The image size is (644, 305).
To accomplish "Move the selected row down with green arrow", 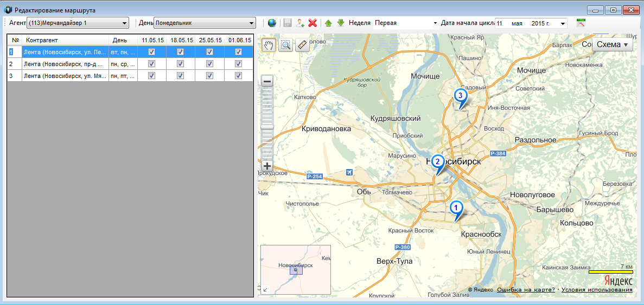I will (341, 23).
